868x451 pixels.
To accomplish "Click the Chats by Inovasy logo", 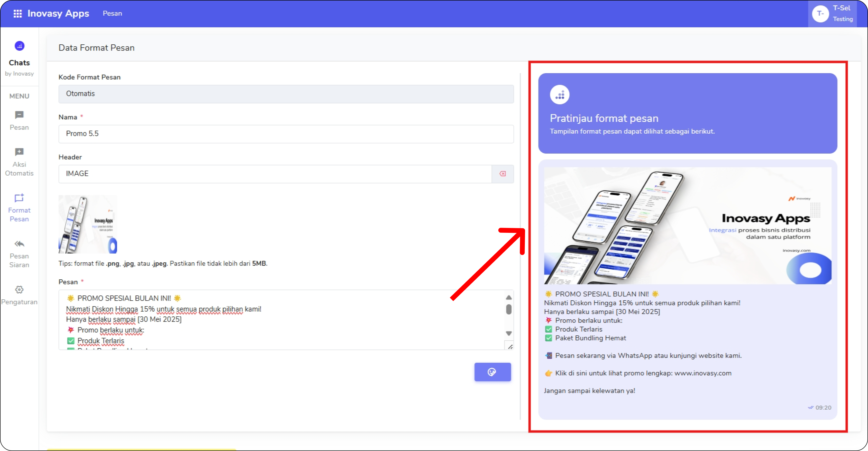I will pos(19,46).
